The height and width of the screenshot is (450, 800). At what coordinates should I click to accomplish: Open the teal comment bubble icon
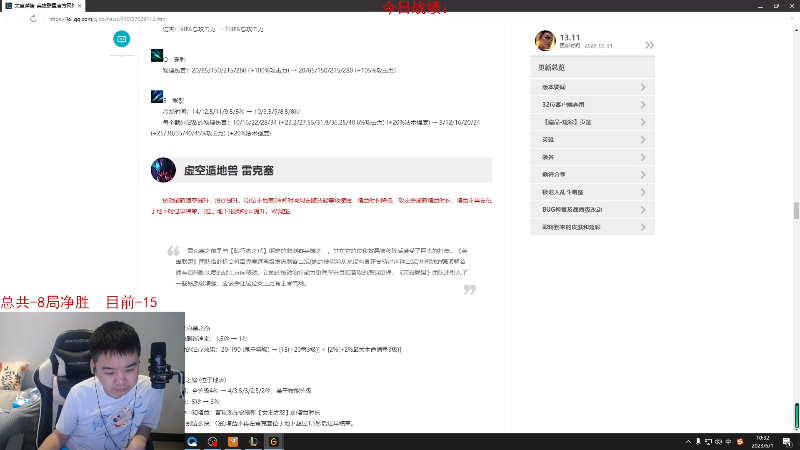(x=121, y=39)
